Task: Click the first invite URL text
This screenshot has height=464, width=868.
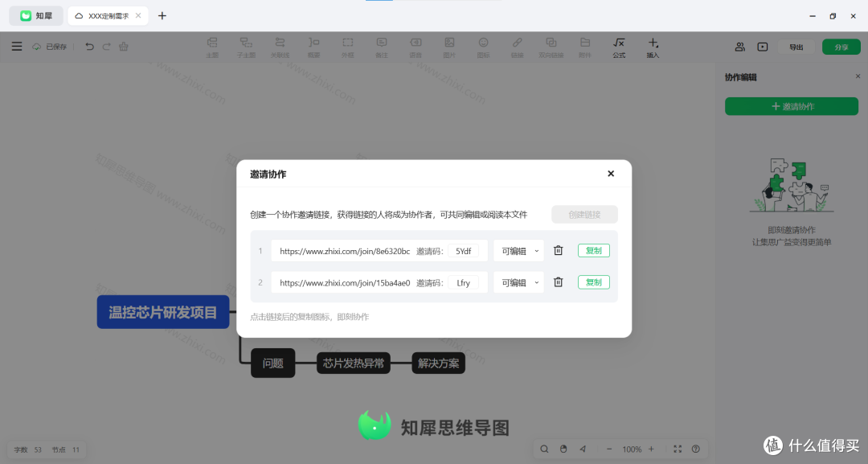Action: (345, 251)
